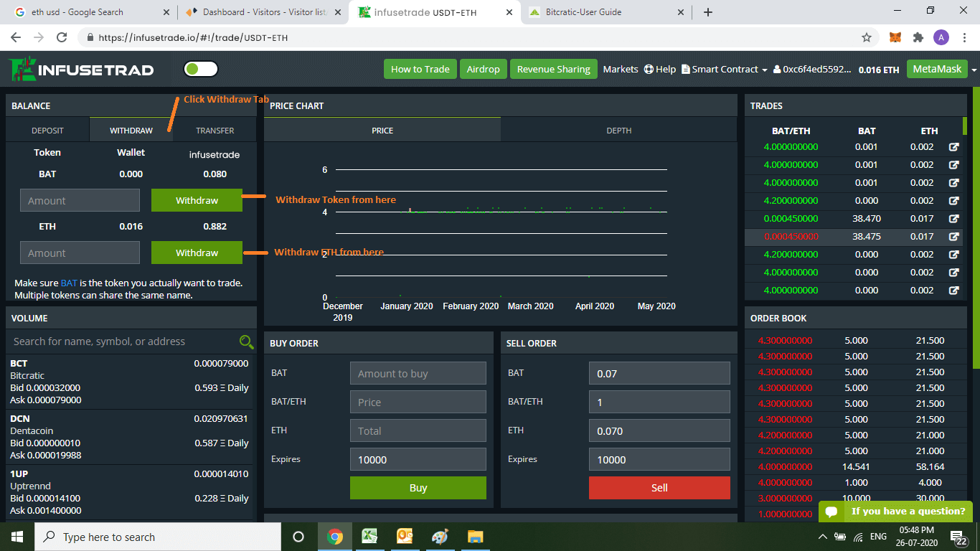The width and height of the screenshot is (980, 551).
Task: Select the Withdraw tab
Action: click(131, 130)
